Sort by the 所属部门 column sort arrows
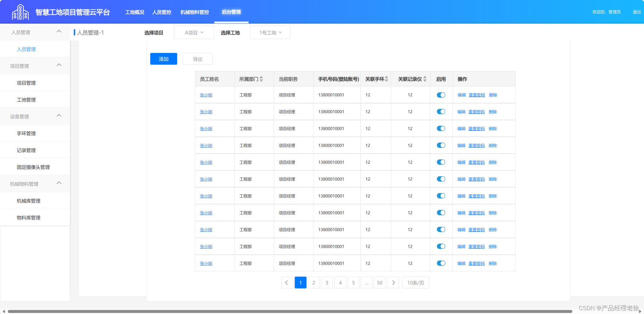Viewport: 644px width, 314px height. pos(261,79)
